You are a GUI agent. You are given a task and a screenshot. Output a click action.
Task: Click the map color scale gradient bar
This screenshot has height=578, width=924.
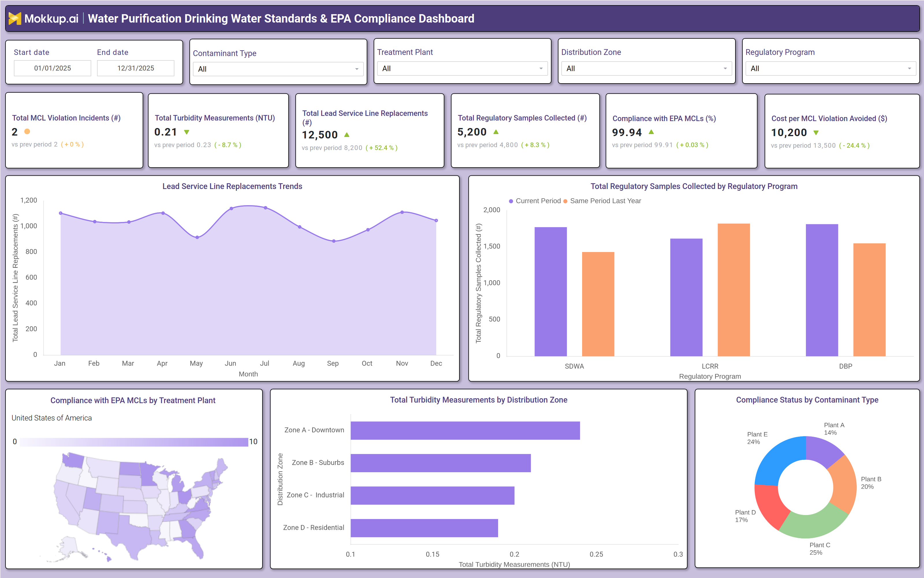click(x=134, y=442)
